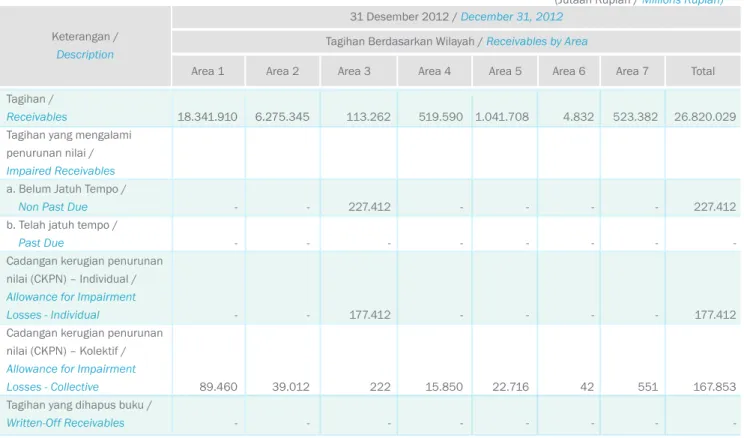The width and height of the screenshot is (744, 438).
Task: Select the 'Area 1' column header
Action: [207, 71]
